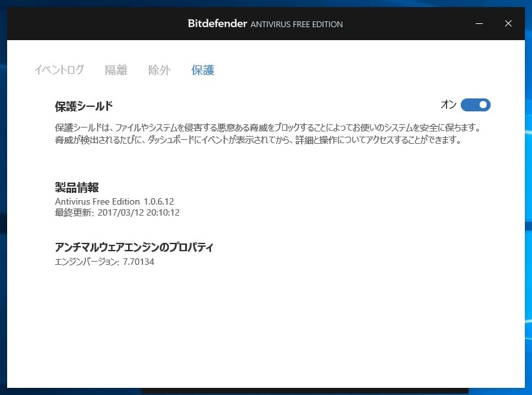Click the Antivirus Free Edition 1.0.6.12 text
Screen dimensions: 532x395
(x=115, y=201)
